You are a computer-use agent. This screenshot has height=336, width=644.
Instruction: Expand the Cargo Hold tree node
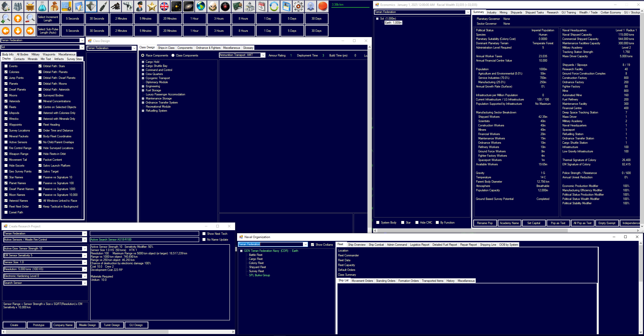pyautogui.click(x=143, y=62)
